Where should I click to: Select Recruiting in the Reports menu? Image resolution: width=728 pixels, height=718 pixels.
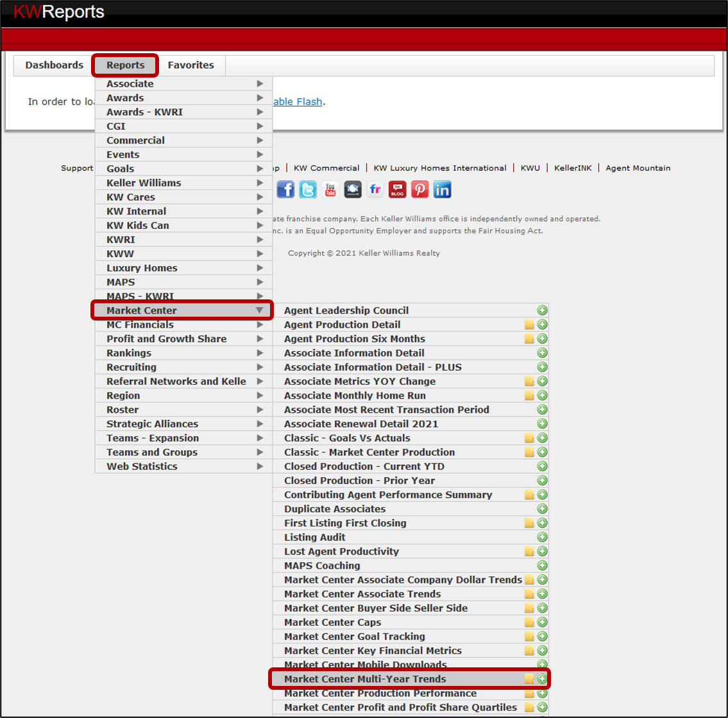pos(183,367)
